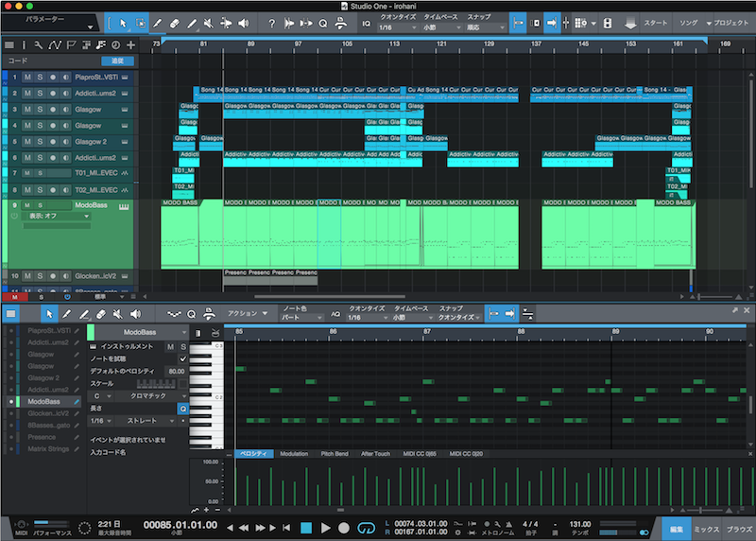Record-arm the Glasgow track 3
This screenshot has width=756, height=541.
coord(53,110)
